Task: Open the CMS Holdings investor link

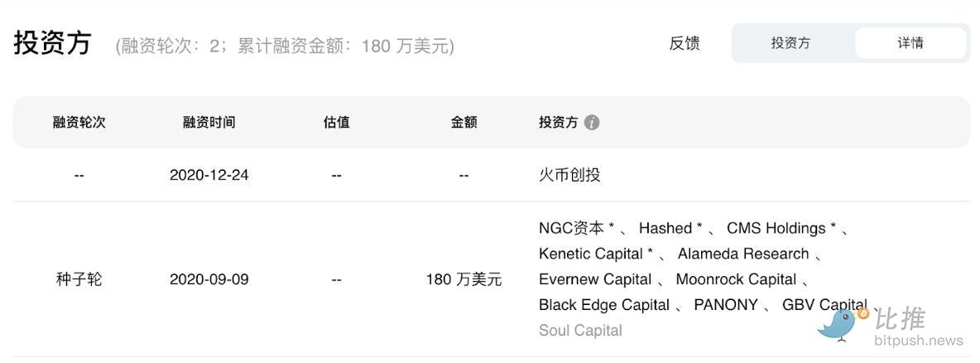Action: [x=776, y=228]
